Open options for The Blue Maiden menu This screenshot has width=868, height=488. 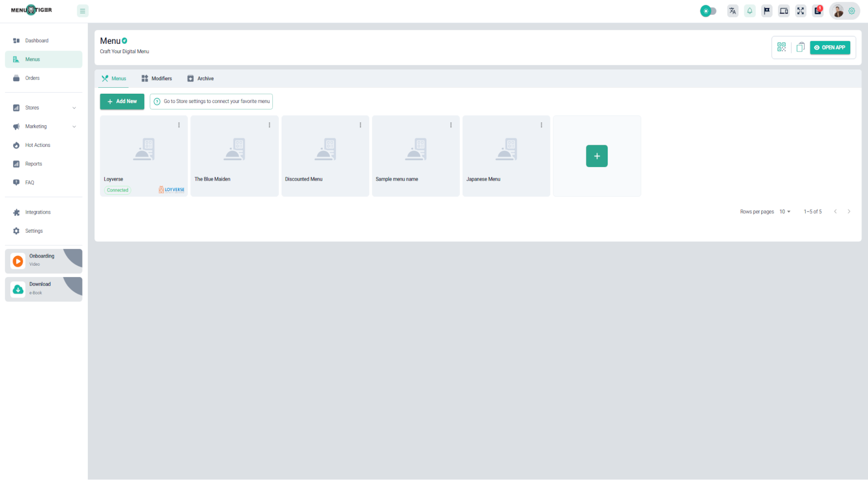pyautogui.click(x=270, y=125)
